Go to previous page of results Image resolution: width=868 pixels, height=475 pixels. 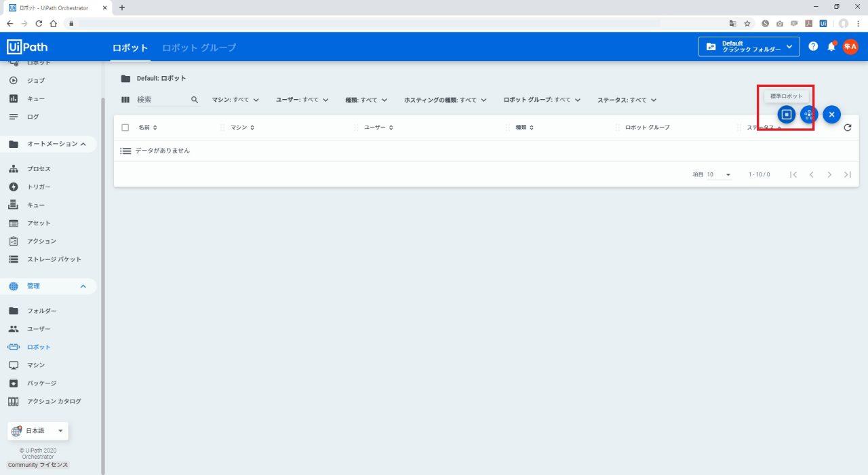pos(811,174)
